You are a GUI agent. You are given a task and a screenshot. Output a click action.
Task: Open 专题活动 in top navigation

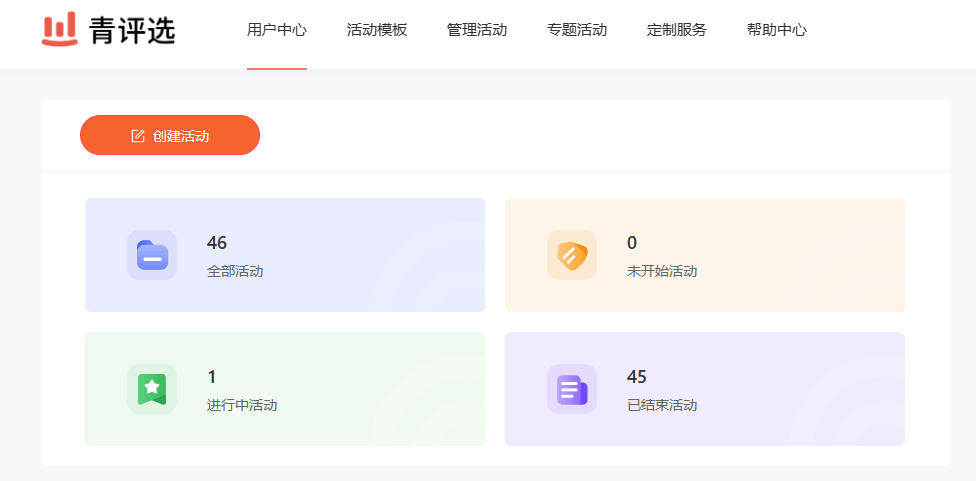tap(577, 30)
